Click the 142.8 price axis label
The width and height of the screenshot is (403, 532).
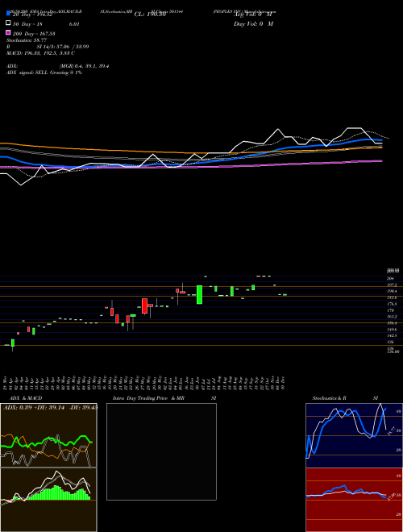point(391,335)
